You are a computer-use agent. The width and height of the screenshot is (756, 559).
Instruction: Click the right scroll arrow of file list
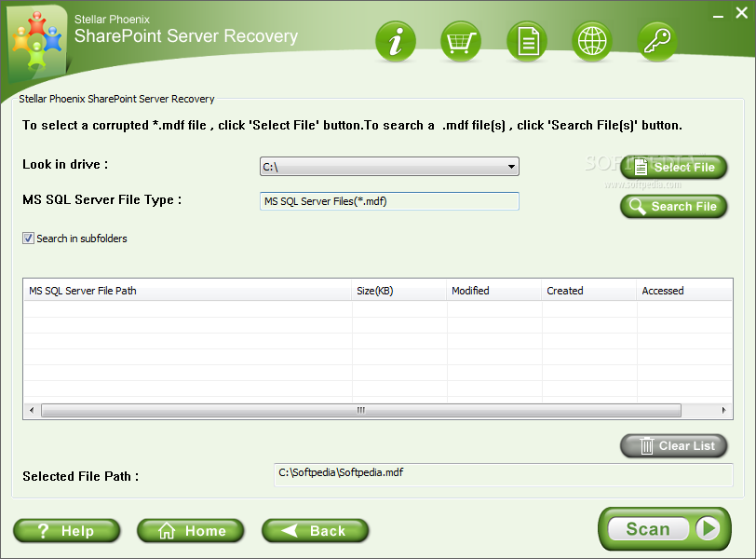pyautogui.click(x=723, y=411)
